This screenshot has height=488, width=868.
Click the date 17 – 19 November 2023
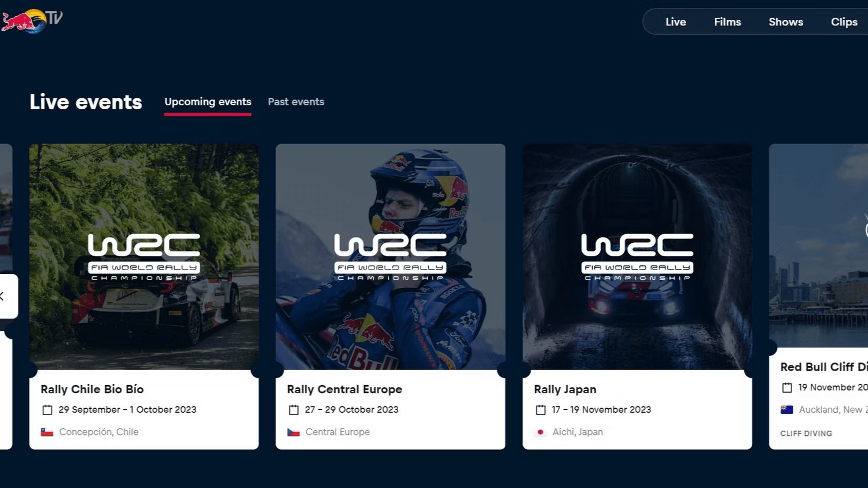601,409
